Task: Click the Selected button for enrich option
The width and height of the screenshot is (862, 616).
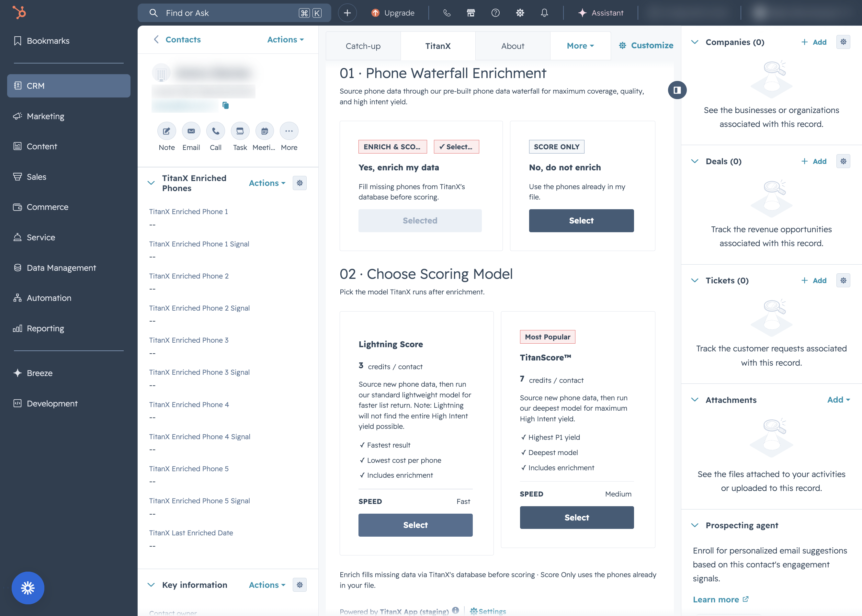Action: pos(420,220)
